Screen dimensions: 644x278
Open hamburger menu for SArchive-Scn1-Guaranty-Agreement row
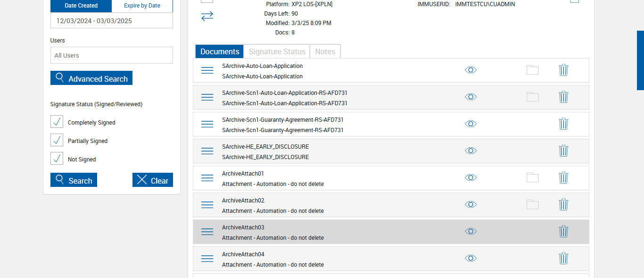point(207,124)
